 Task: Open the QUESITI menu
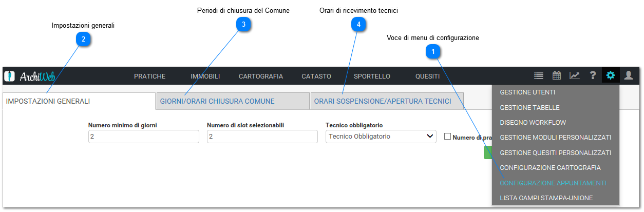pos(427,76)
